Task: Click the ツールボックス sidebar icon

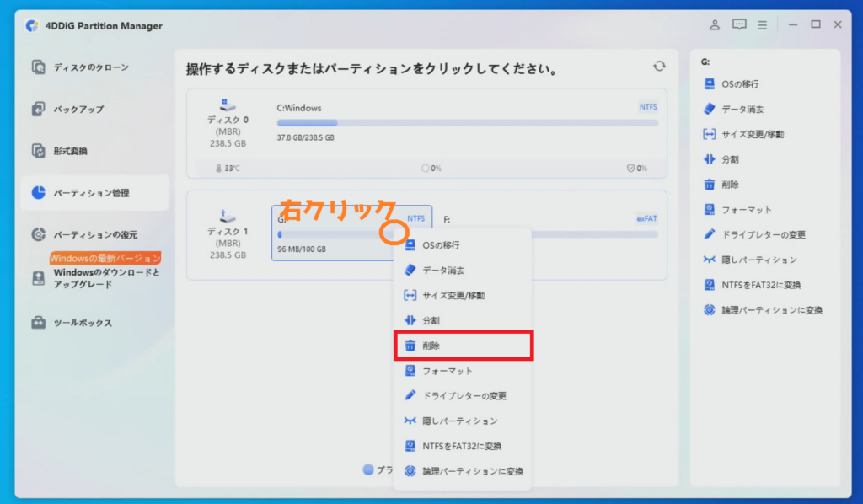Action: (39, 323)
